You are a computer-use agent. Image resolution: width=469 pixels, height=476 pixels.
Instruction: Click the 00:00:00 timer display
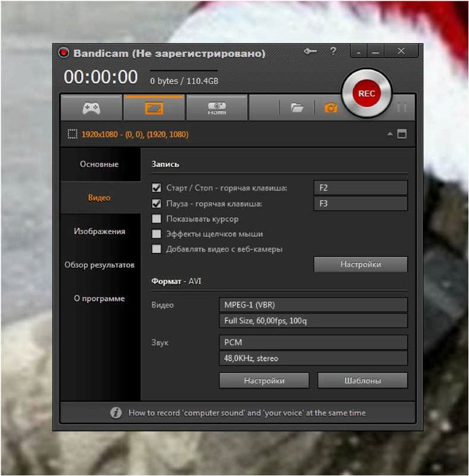(x=101, y=77)
